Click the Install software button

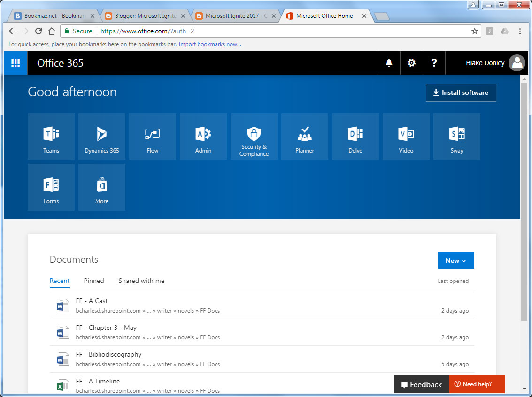pos(461,93)
